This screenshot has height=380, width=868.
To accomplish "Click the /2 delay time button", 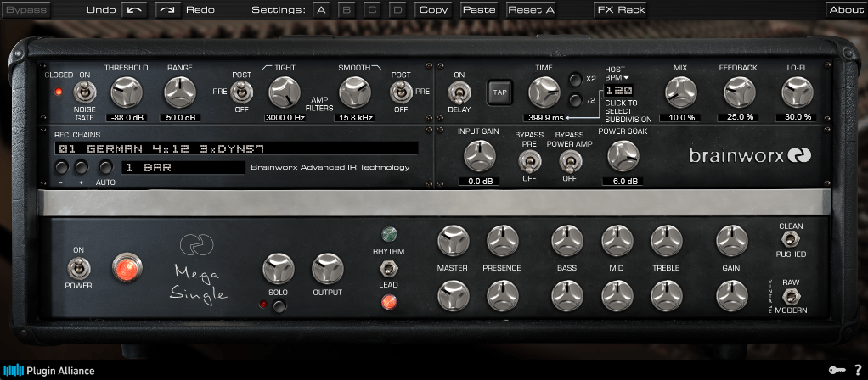I will pyautogui.click(x=577, y=100).
